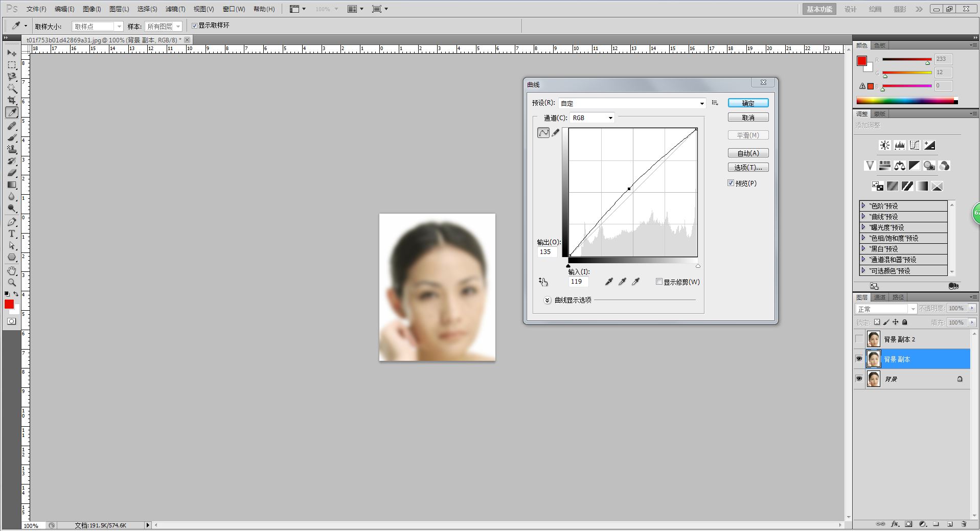
Task: Switch to the 通道 channels tab
Action: pos(879,297)
